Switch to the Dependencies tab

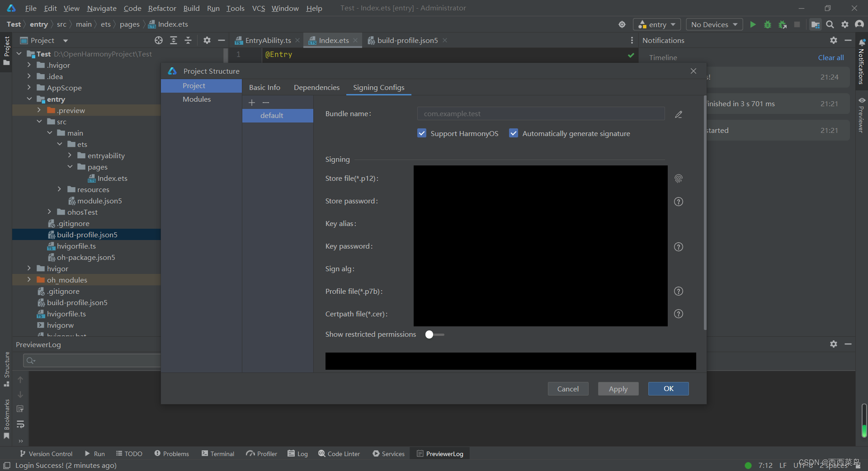[316, 88]
